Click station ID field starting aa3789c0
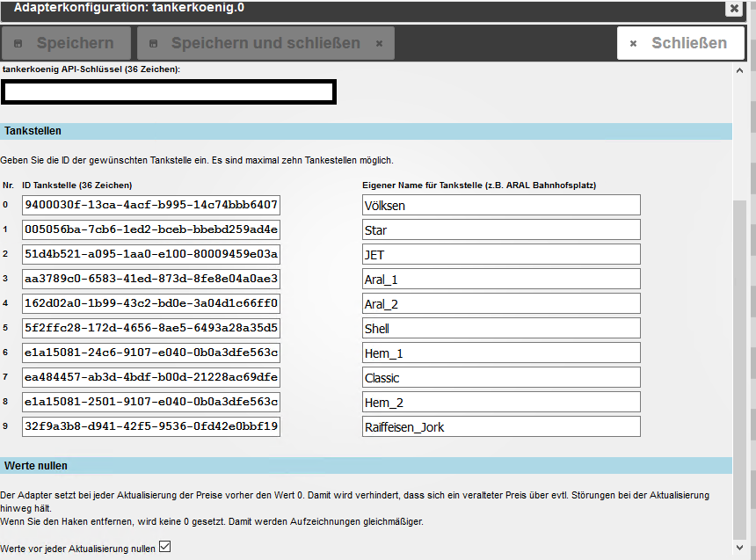The image size is (756, 560). pyautogui.click(x=151, y=279)
